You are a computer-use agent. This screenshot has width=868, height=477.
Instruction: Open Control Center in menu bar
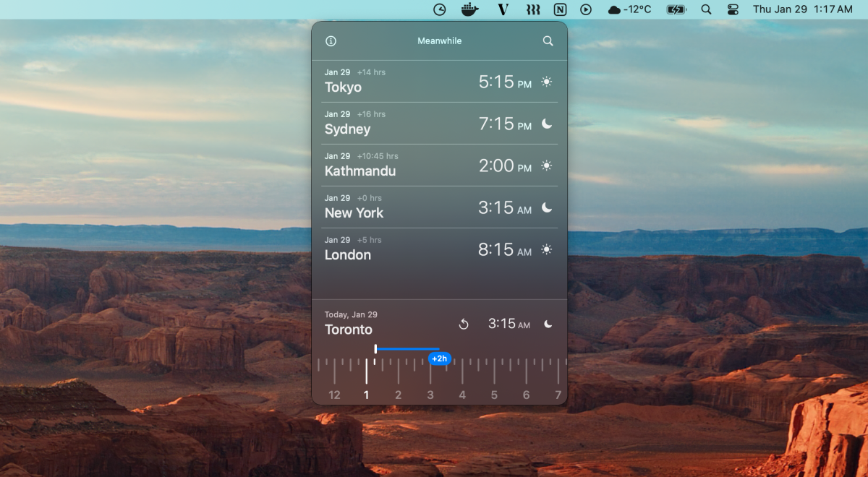[x=733, y=9]
